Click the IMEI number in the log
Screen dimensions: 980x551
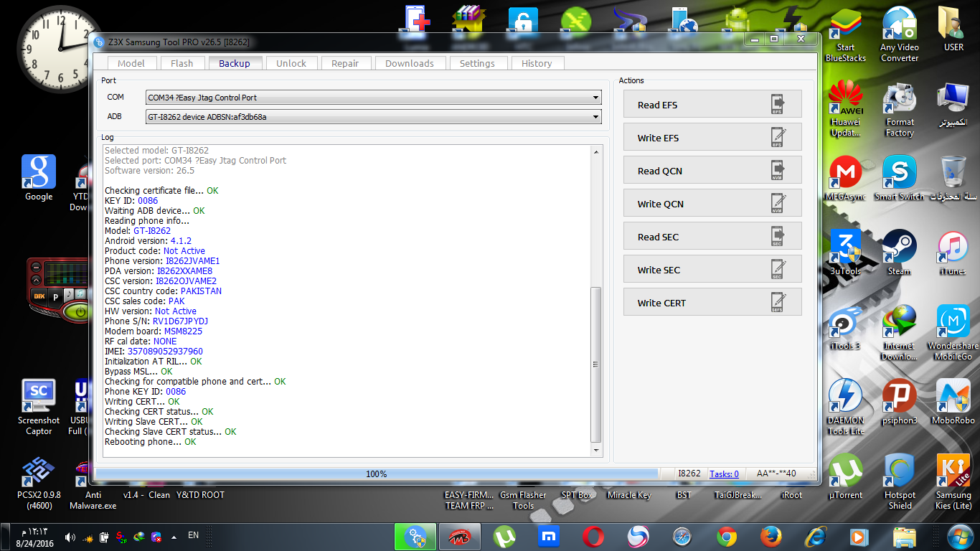(165, 352)
